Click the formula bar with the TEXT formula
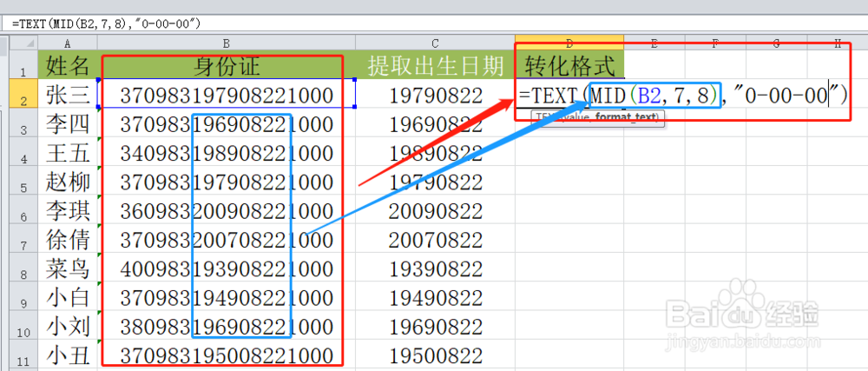Viewport: 868px width, 371px height. 434,23
